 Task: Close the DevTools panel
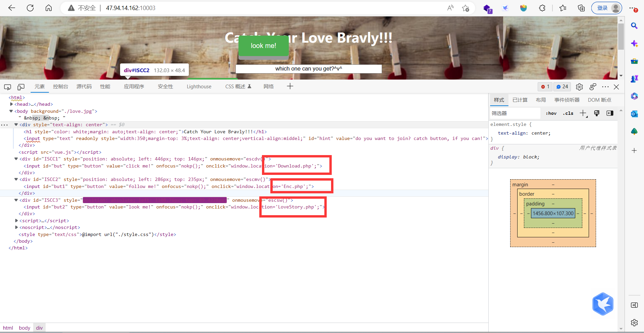(616, 87)
